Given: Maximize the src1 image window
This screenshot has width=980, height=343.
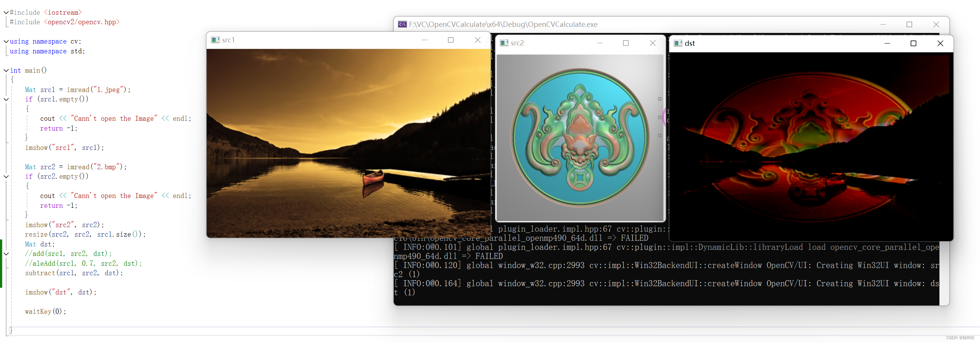Looking at the screenshot, I should point(451,39).
